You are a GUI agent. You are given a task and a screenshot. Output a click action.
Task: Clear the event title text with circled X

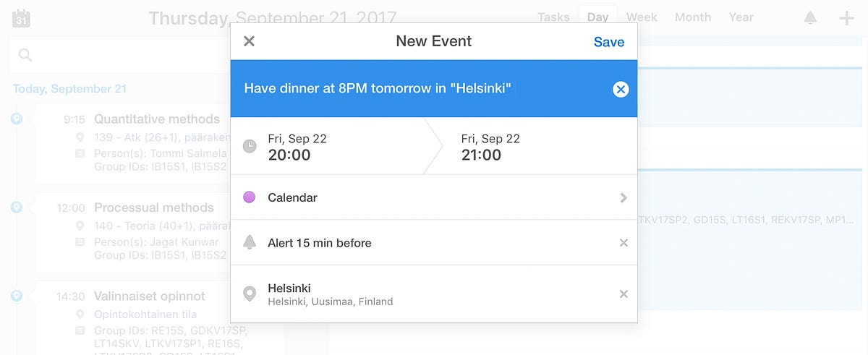[621, 89]
